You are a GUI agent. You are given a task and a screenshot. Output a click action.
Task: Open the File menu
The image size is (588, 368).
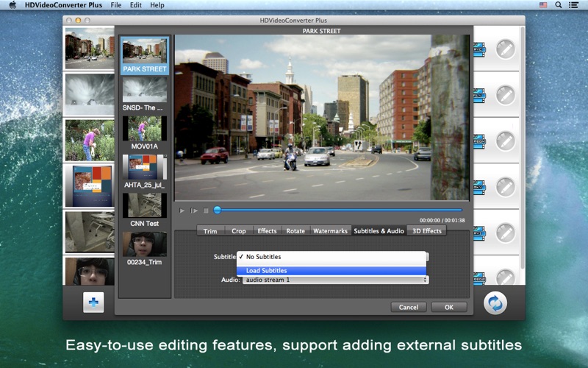pos(116,5)
